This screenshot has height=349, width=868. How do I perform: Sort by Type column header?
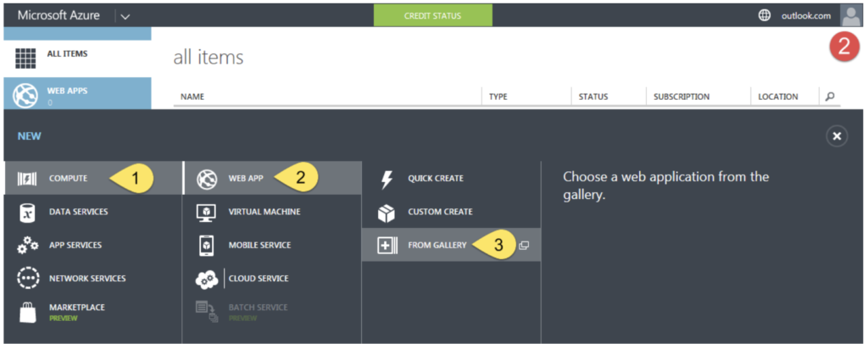(x=498, y=97)
